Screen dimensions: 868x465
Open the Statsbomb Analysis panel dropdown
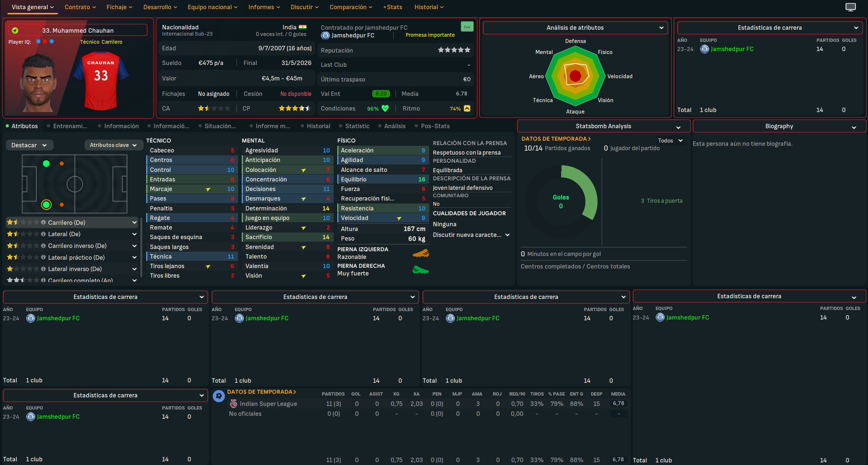pyautogui.click(x=603, y=126)
